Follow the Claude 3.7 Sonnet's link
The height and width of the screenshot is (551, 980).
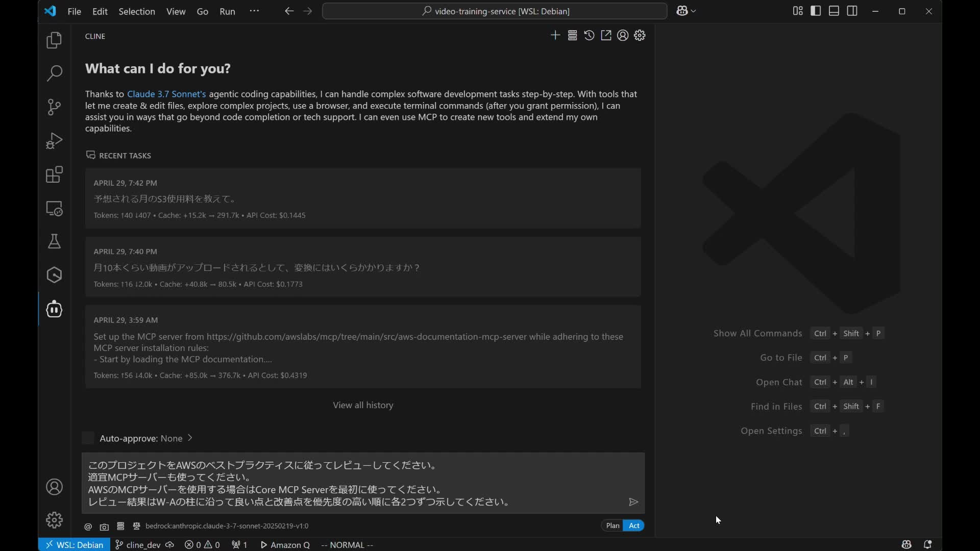pos(166,94)
